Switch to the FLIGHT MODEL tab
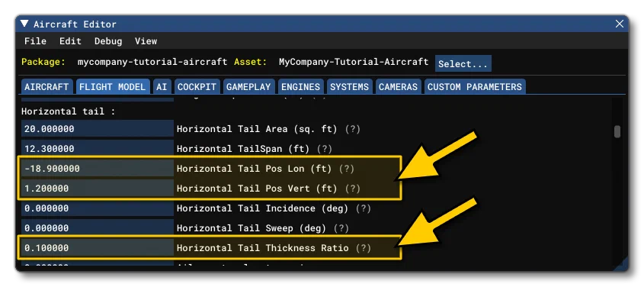Image resolution: width=644 pixels, height=287 pixels. [x=113, y=87]
